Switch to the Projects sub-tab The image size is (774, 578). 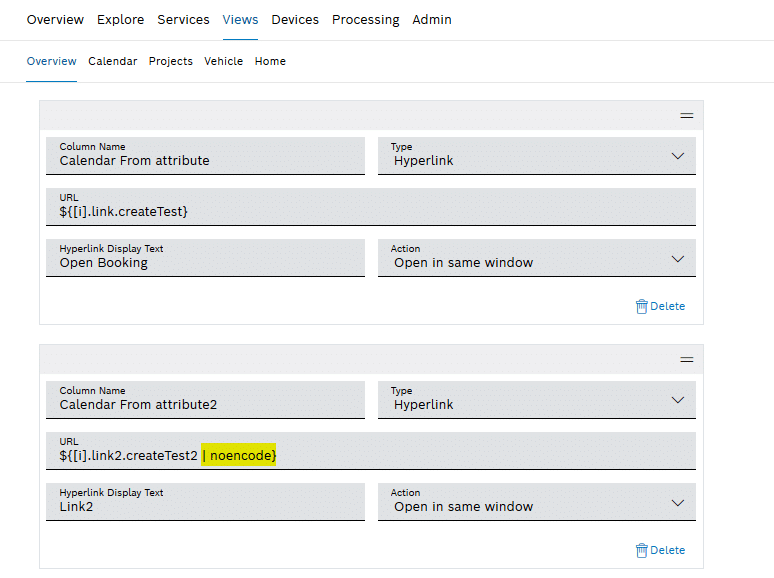[171, 61]
